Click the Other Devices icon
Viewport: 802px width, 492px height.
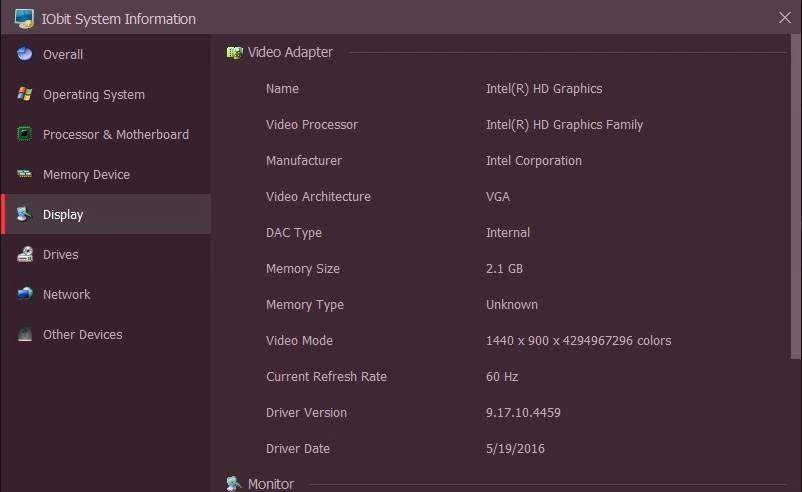[25, 334]
